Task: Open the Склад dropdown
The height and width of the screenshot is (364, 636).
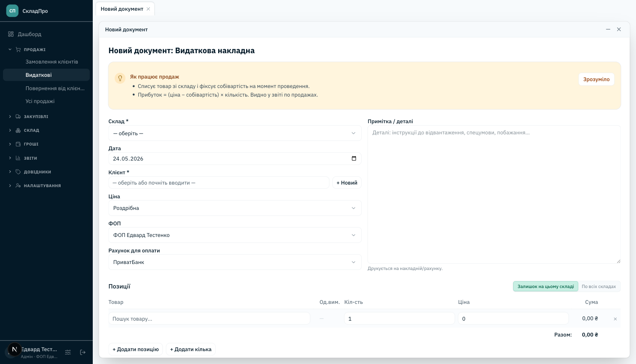Action: pos(235,133)
